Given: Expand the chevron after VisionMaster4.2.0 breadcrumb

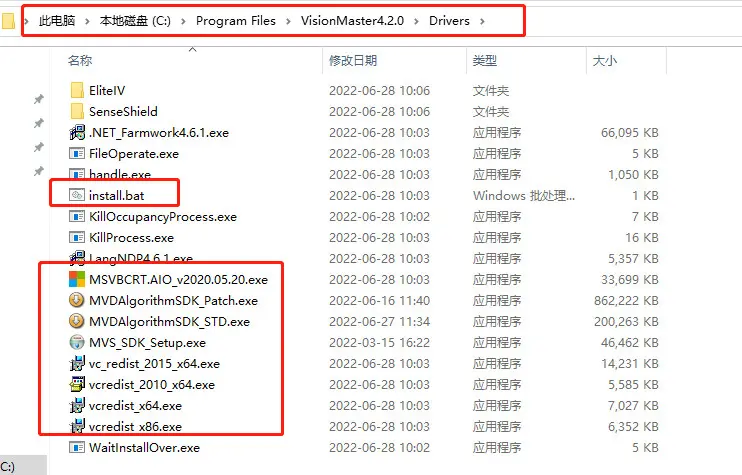Looking at the screenshot, I should point(416,21).
